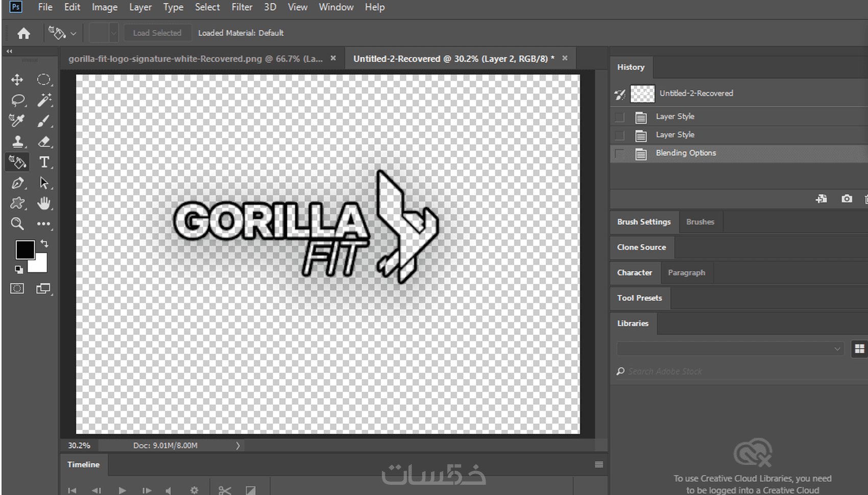
Task: Swap the foreground and background colors
Action: click(44, 244)
